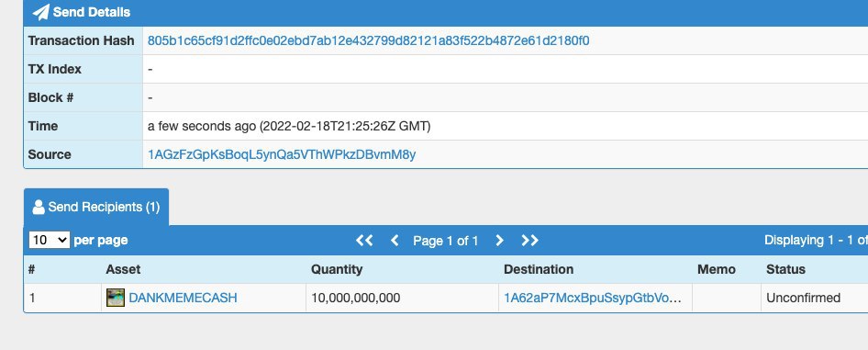The image size is (868, 350).
Task: Open the per page count dropdown
Action: (x=50, y=241)
